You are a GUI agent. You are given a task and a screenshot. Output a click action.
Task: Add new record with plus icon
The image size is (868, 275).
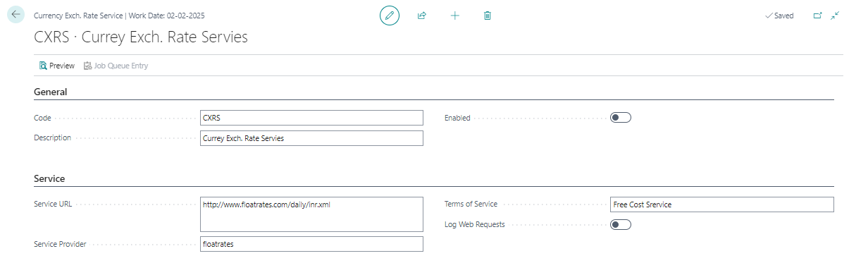(x=455, y=16)
